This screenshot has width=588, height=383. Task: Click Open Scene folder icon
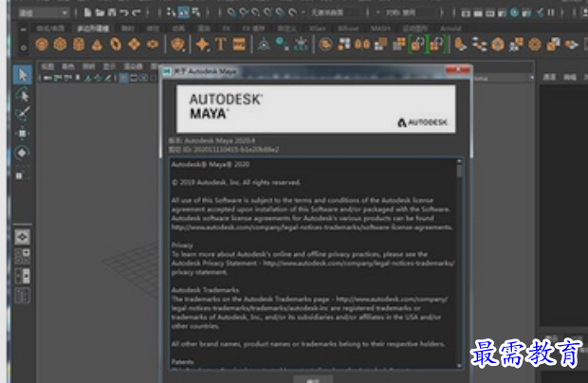(100, 12)
